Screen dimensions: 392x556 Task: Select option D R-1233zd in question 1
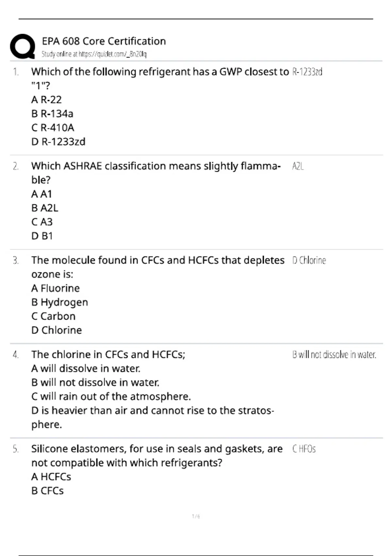pyautogui.click(x=58, y=142)
